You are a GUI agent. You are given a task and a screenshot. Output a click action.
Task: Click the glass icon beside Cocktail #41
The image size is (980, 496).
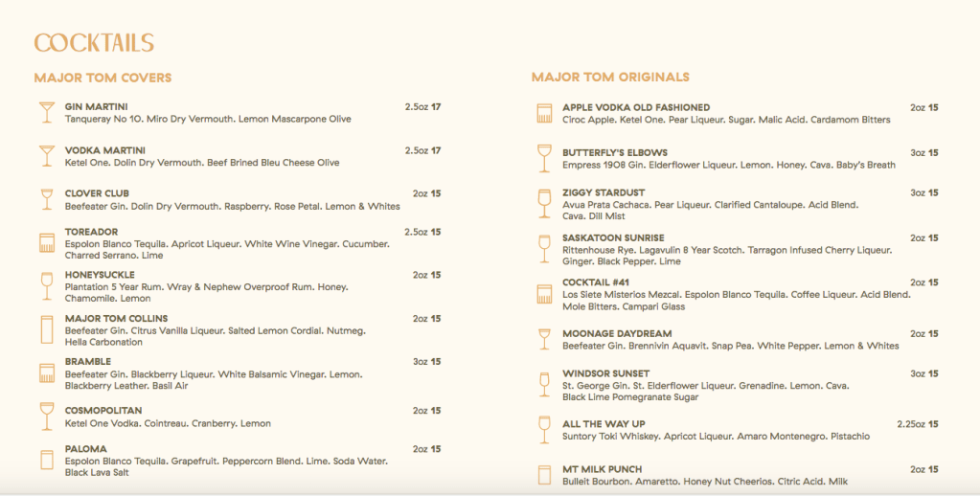coord(544,293)
